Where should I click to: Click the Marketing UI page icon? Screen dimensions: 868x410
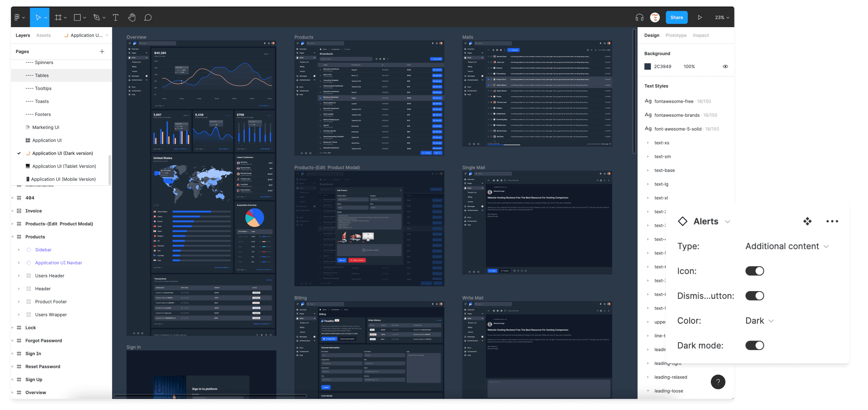click(28, 127)
